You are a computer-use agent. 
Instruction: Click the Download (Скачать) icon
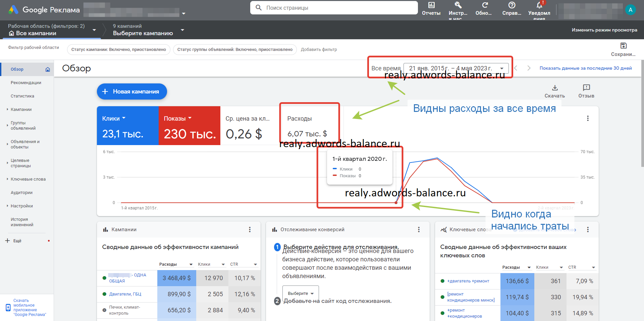pos(555,88)
